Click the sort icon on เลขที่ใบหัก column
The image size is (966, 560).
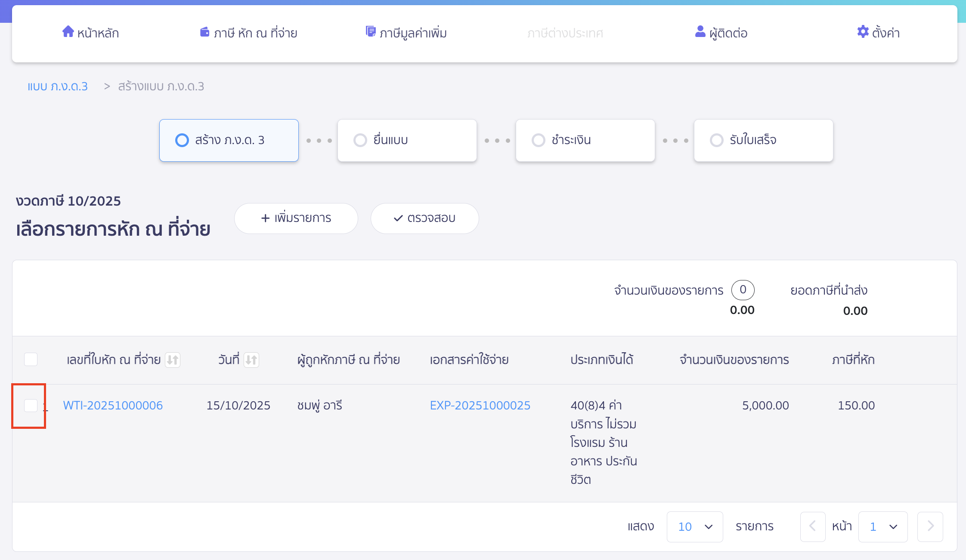coord(173,360)
